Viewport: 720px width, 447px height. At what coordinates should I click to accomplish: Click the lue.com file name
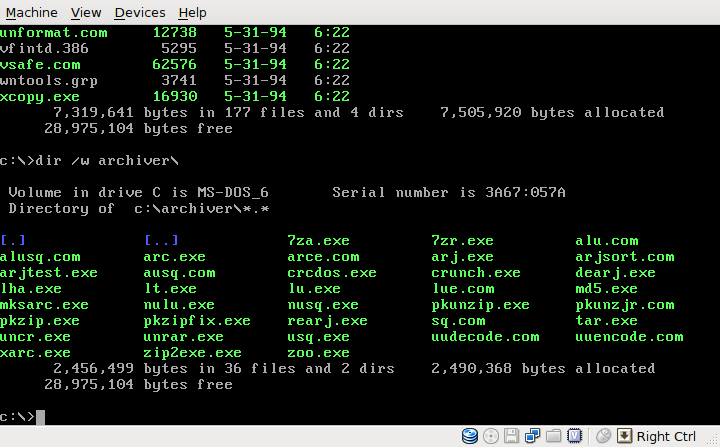(463, 289)
